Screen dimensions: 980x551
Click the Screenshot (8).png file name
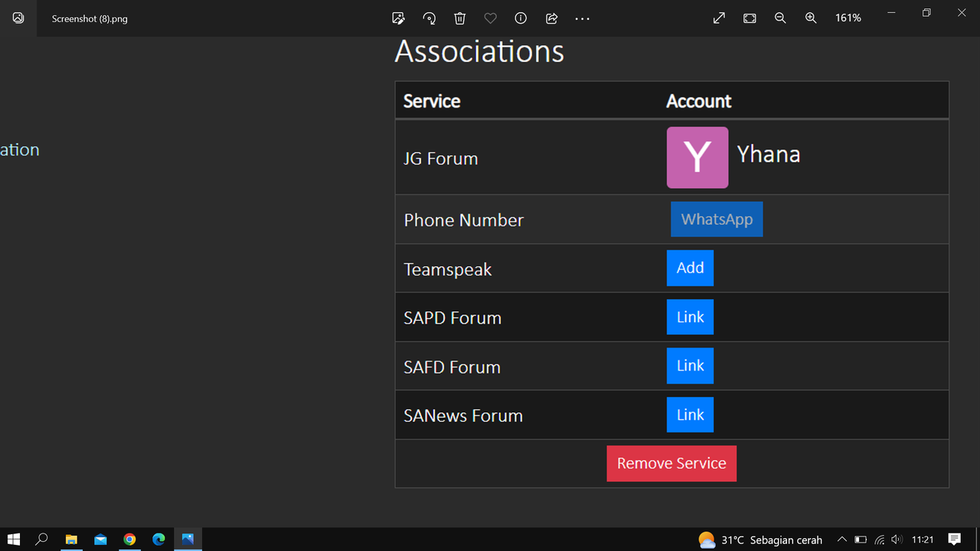coord(90,18)
